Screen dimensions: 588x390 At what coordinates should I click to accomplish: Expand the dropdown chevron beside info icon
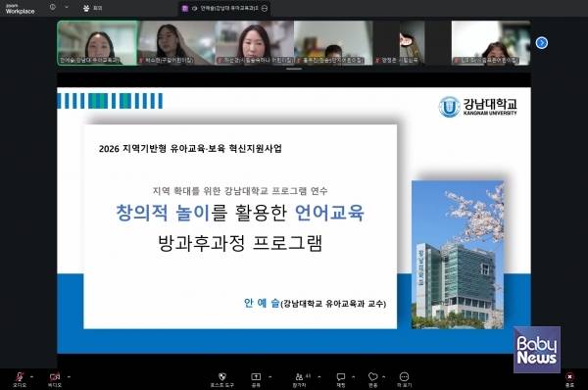(x=67, y=7)
